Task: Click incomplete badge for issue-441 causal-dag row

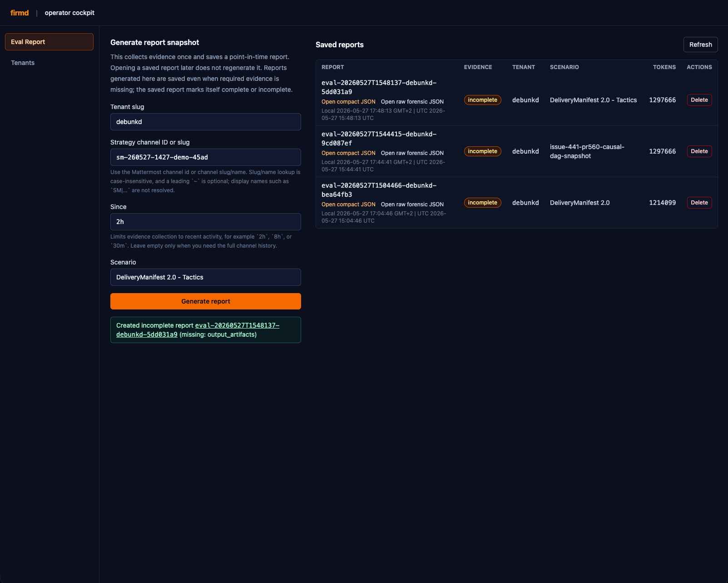Action: (x=482, y=151)
